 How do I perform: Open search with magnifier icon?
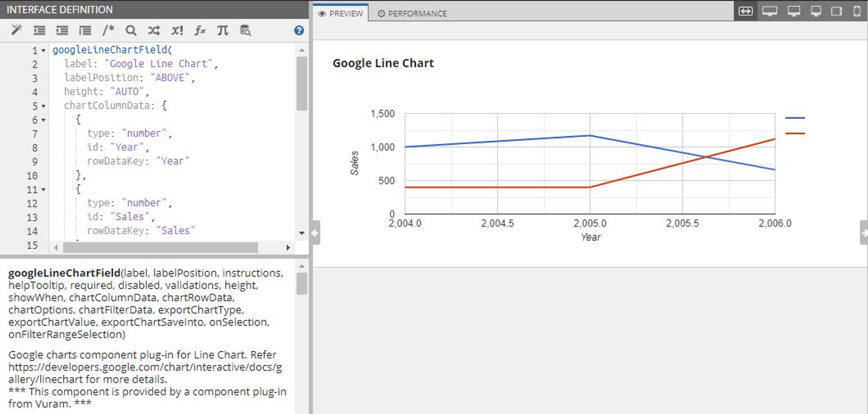coord(131,31)
